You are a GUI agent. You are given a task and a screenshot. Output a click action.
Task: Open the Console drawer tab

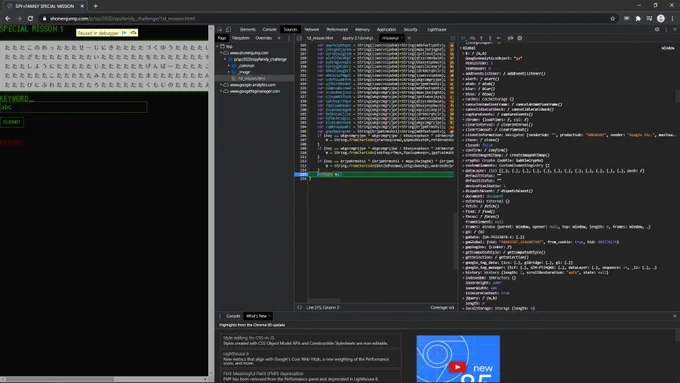click(x=233, y=316)
